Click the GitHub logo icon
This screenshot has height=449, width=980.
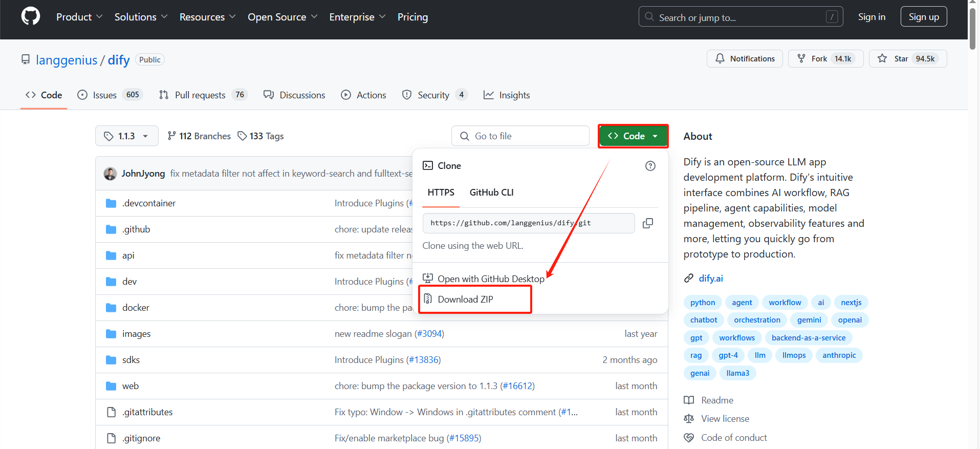31,16
